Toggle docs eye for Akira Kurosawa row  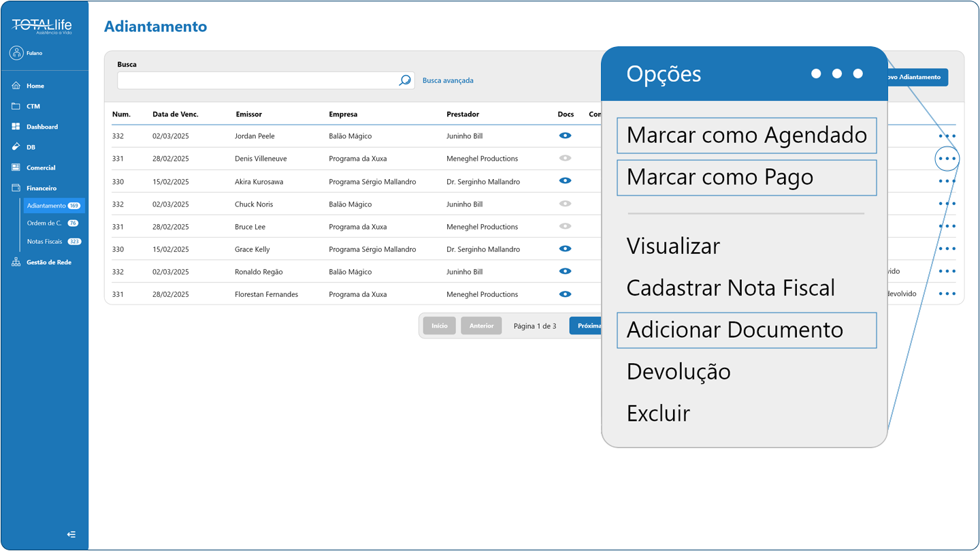click(x=565, y=180)
